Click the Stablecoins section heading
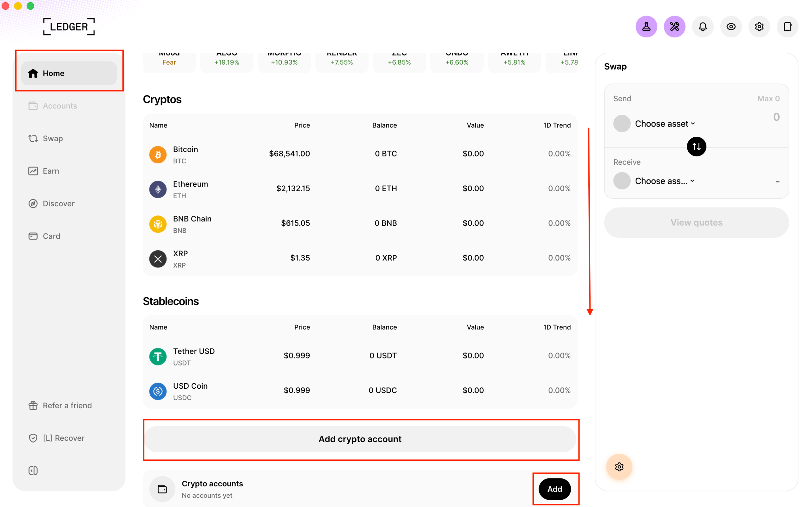 171,301
